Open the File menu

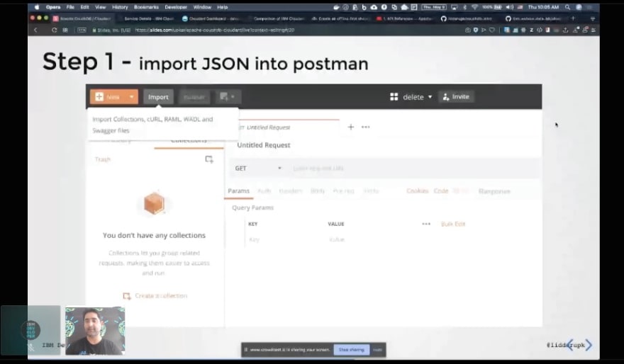[70, 7]
